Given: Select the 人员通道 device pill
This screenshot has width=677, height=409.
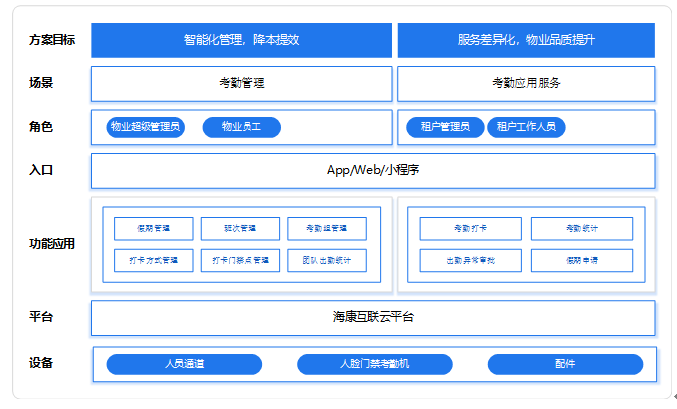Looking at the screenshot, I should pyautogui.click(x=184, y=364).
